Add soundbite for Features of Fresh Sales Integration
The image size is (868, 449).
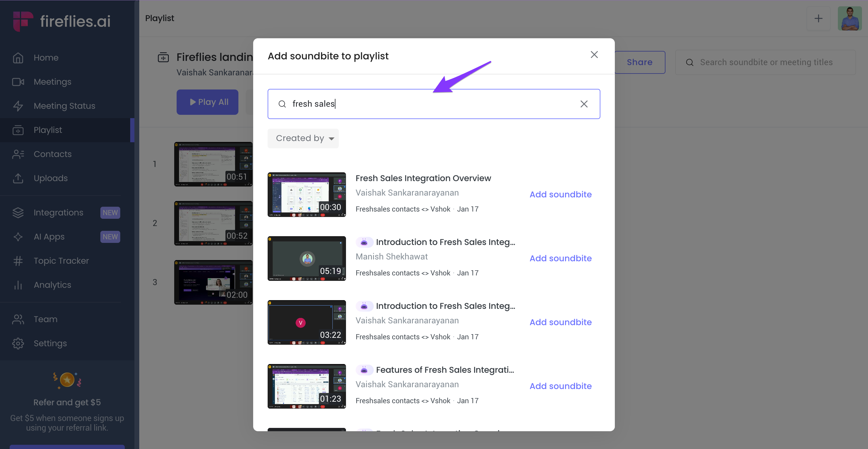(560, 386)
